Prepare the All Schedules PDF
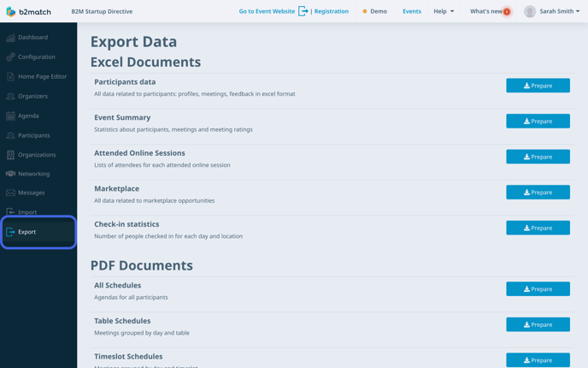This screenshot has width=588, height=368. 538,289
